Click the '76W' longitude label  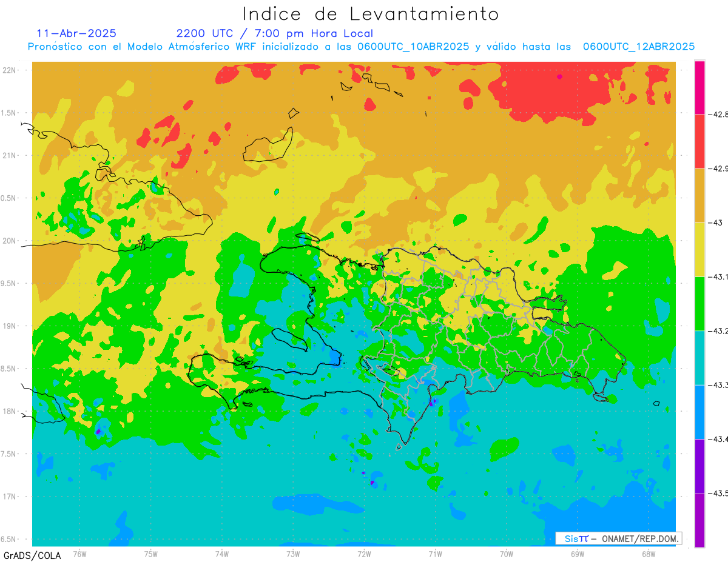tap(79, 553)
